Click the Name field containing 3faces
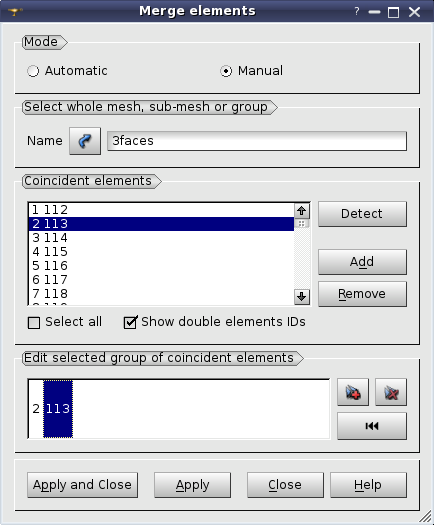 click(x=257, y=141)
